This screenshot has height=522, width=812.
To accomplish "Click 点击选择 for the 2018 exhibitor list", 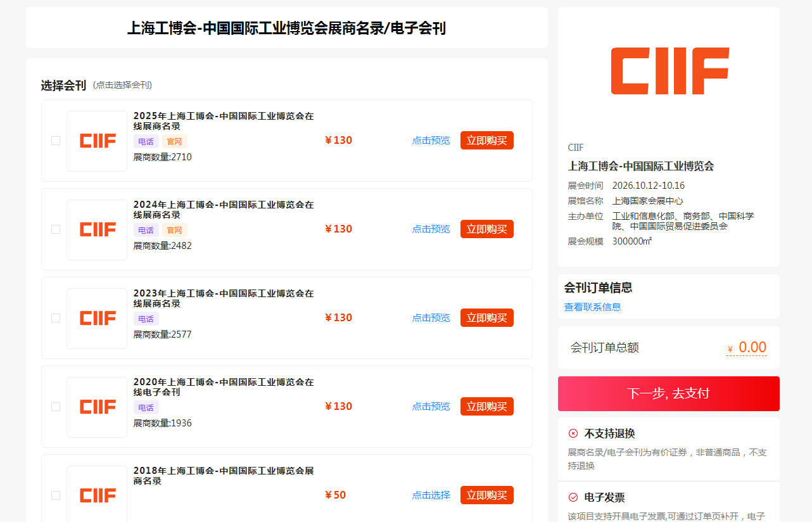I will 431,495.
